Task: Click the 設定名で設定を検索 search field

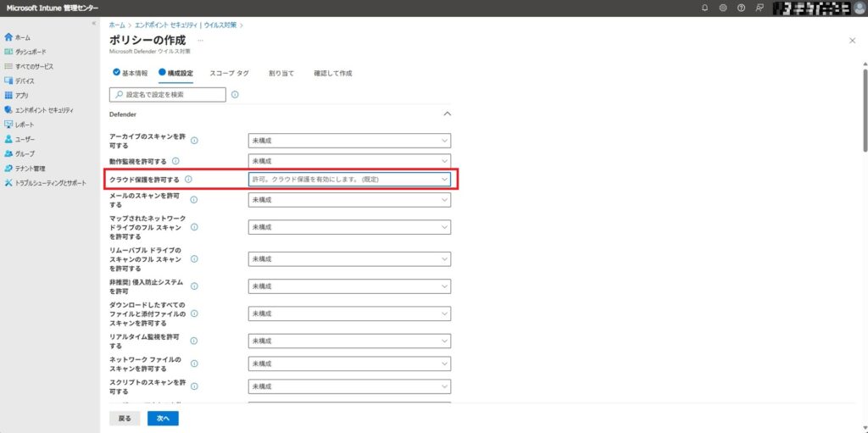Action: (168, 95)
